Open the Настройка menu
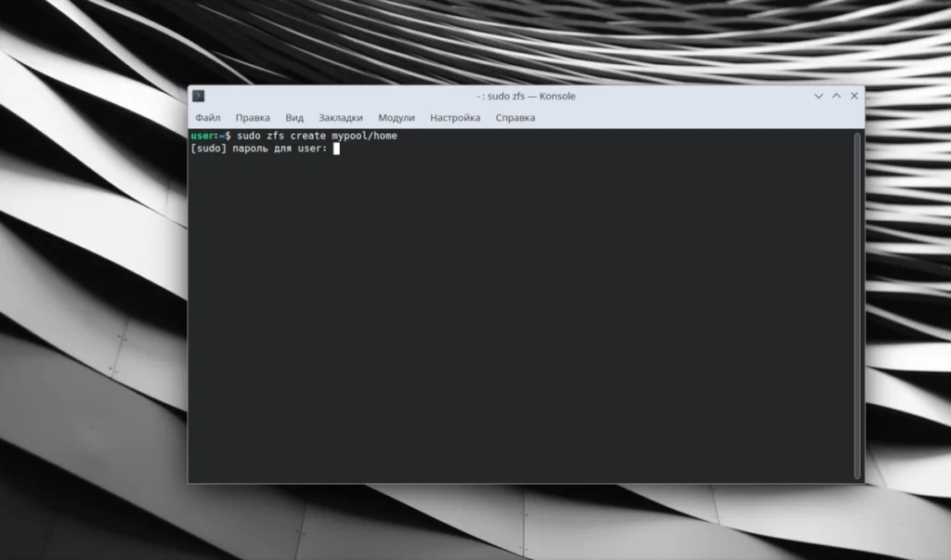The width and height of the screenshot is (951, 560). click(455, 118)
